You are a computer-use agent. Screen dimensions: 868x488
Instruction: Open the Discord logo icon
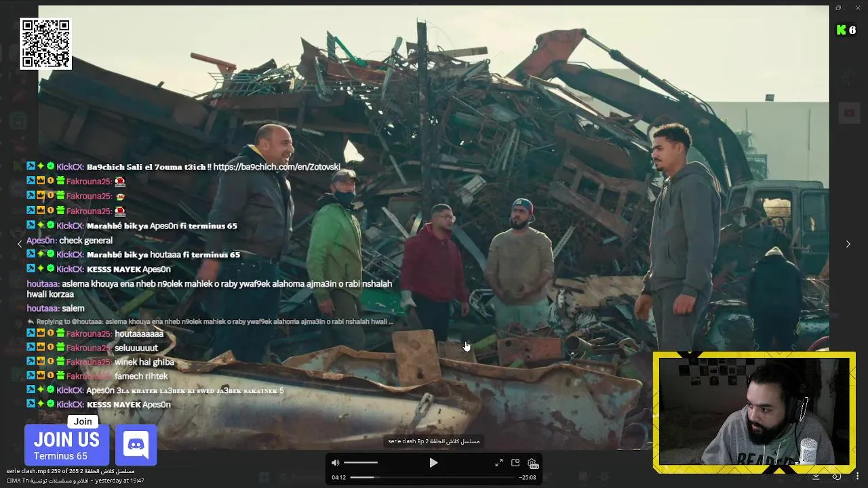(x=136, y=445)
